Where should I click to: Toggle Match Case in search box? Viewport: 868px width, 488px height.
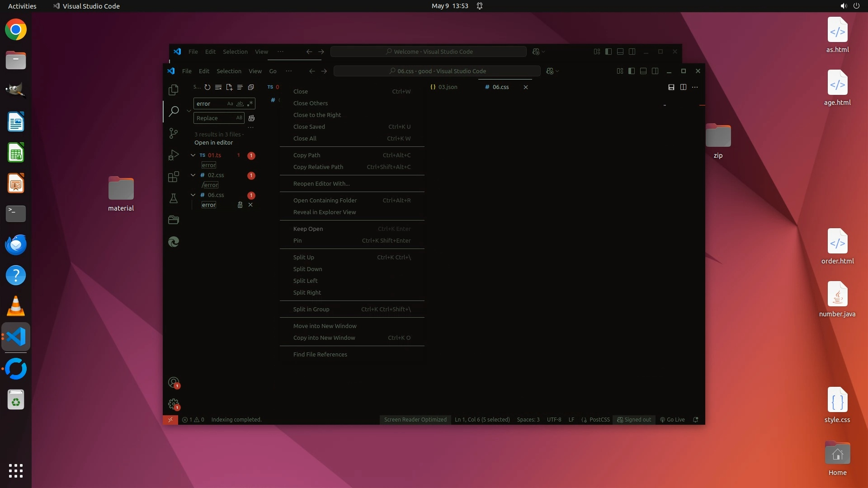230,104
